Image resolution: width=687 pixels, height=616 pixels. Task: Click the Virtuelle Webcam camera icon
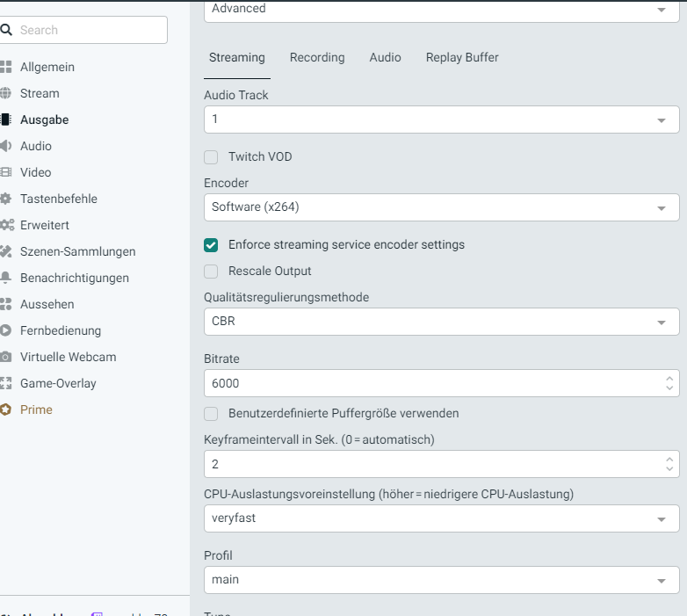coord(5,357)
